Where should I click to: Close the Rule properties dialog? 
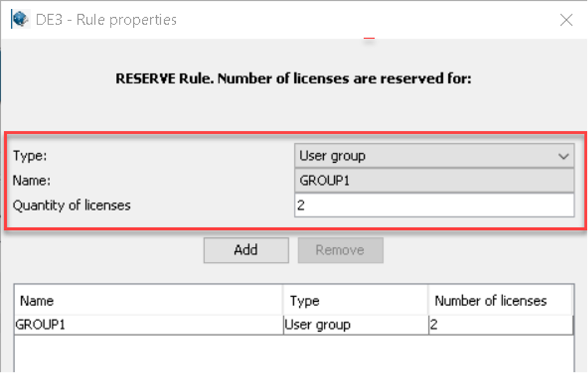pyautogui.click(x=566, y=20)
